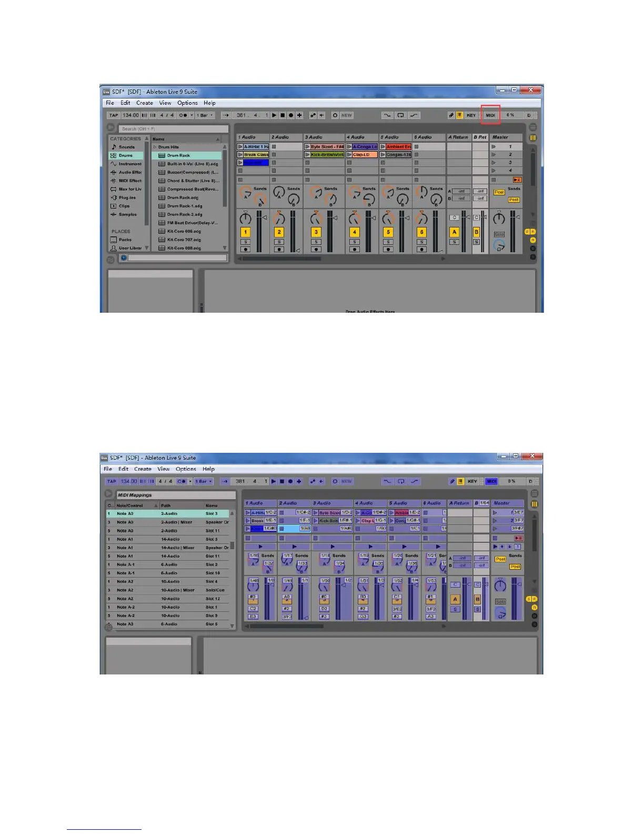Viewport: 644px width, 834px height.
Task: Launch the A-HiHat clip in upper window
Action: pyautogui.click(x=240, y=147)
